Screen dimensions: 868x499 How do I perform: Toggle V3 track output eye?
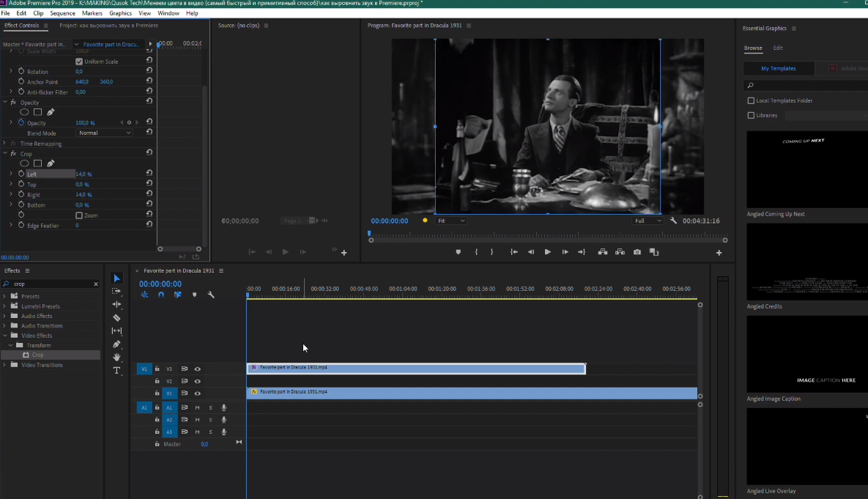(198, 369)
